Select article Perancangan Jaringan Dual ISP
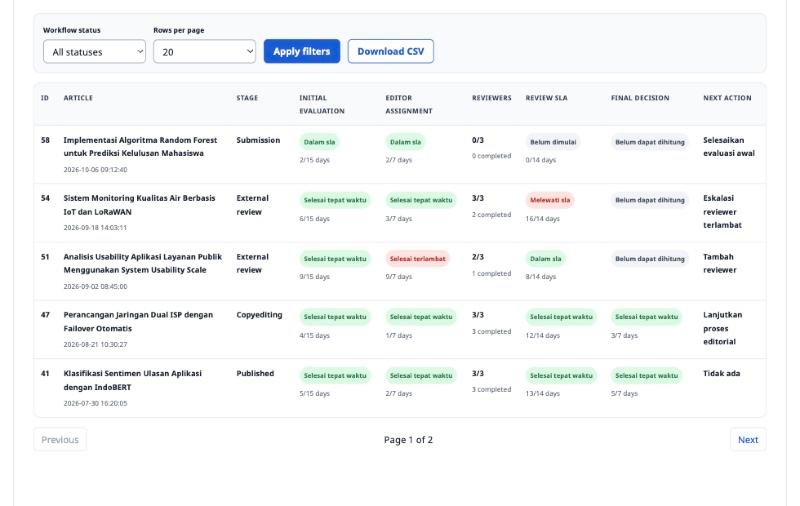The width and height of the screenshot is (800, 506). point(138,322)
